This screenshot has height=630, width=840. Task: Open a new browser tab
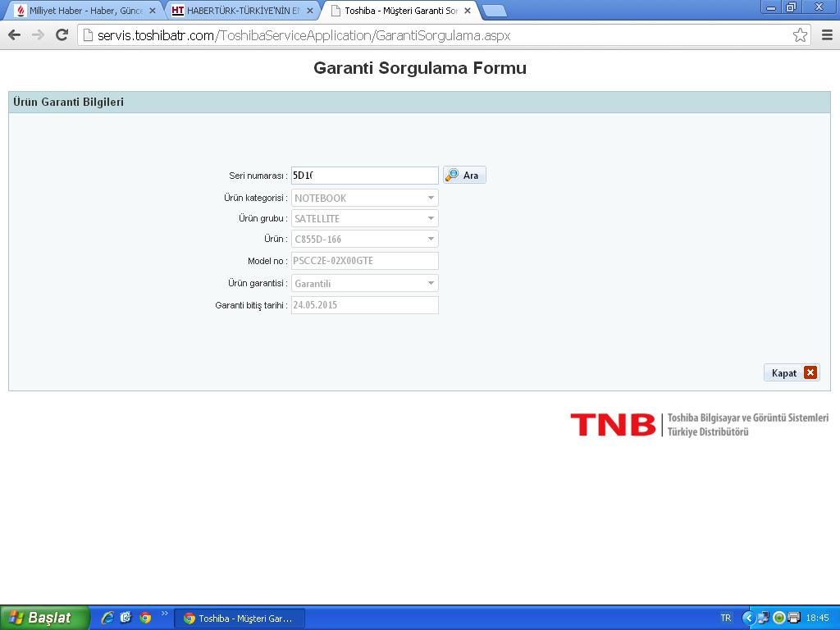coord(494,11)
